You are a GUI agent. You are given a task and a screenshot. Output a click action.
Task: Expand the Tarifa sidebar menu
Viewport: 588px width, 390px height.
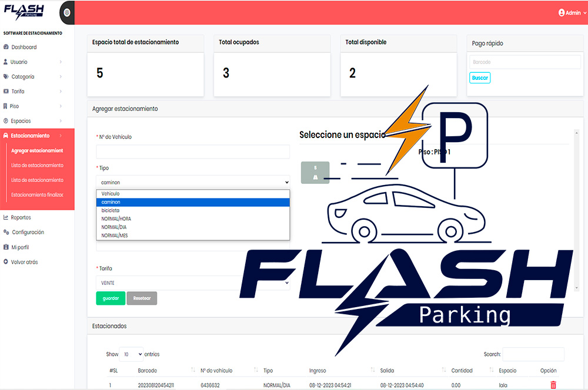(18, 91)
